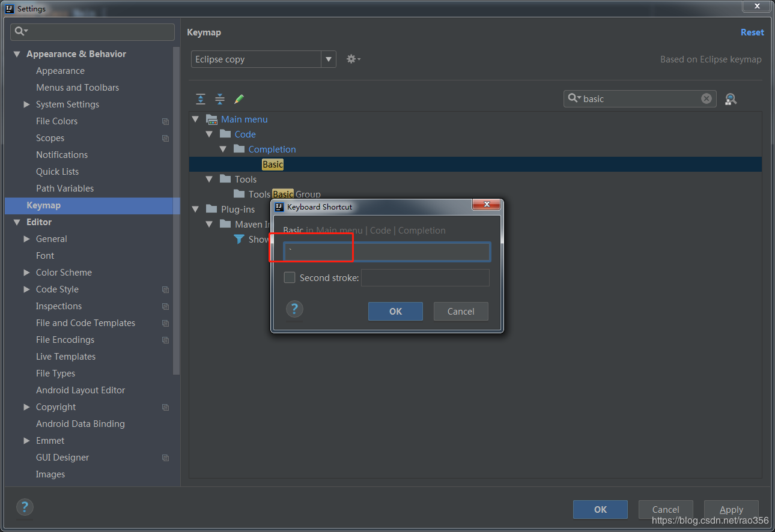The height and width of the screenshot is (532, 775).
Task: Click OK at the bottom of the Settings window
Action: point(600,509)
